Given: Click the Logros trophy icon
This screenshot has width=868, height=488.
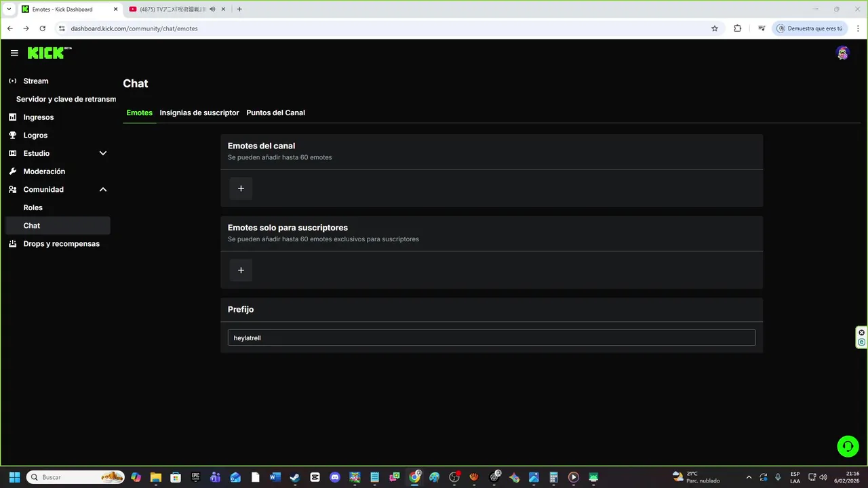Looking at the screenshot, I should 12,136.
